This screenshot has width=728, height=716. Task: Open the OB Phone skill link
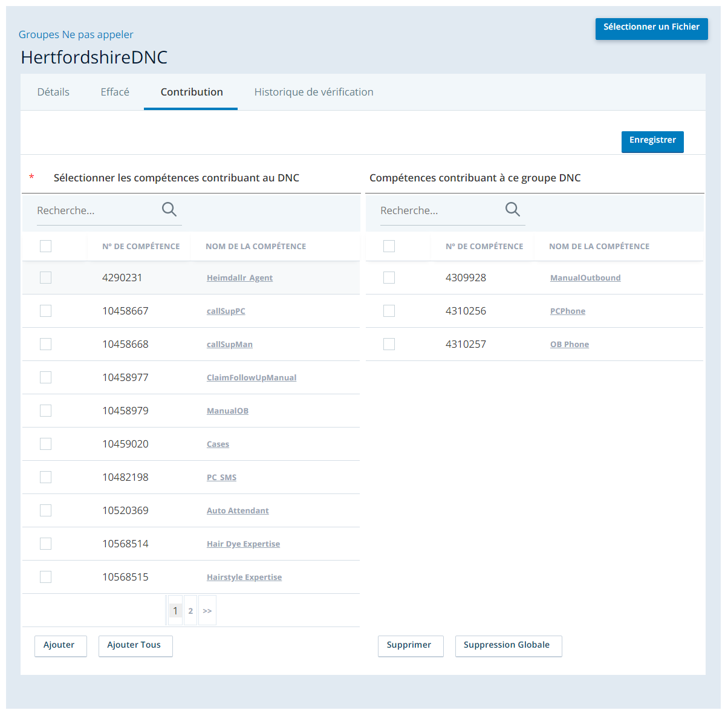tap(570, 344)
